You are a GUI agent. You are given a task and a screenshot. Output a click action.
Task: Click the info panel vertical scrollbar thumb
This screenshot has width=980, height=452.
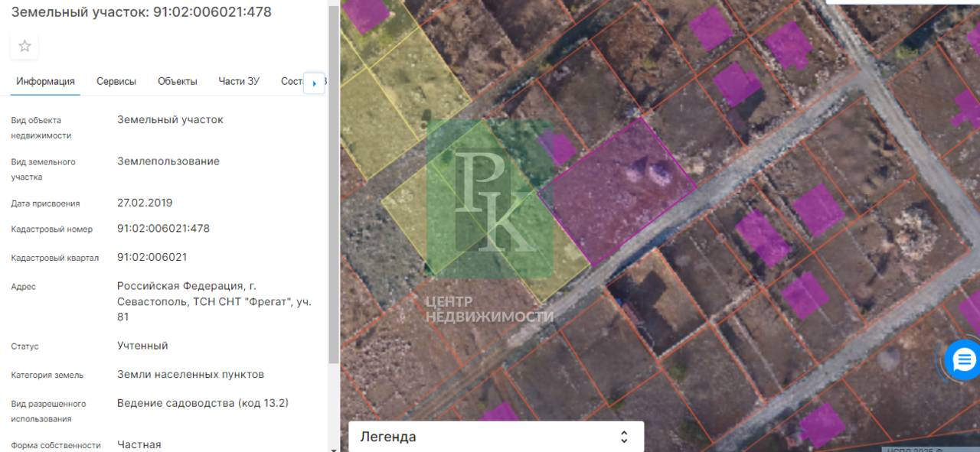click(333, 184)
